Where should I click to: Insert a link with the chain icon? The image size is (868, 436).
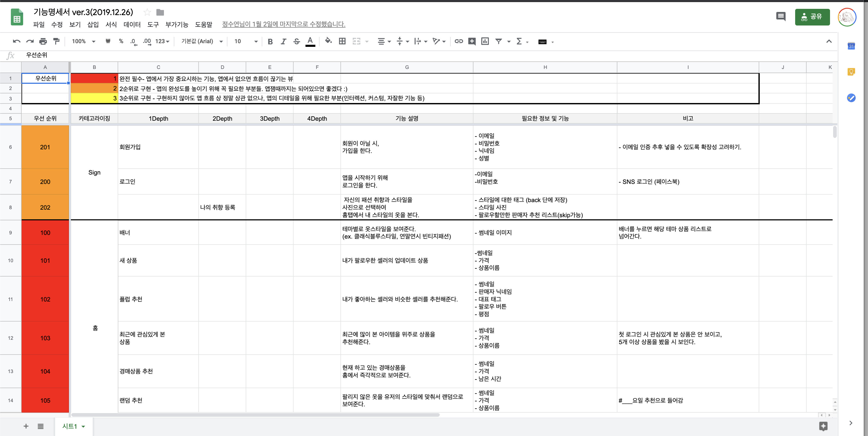459,41
